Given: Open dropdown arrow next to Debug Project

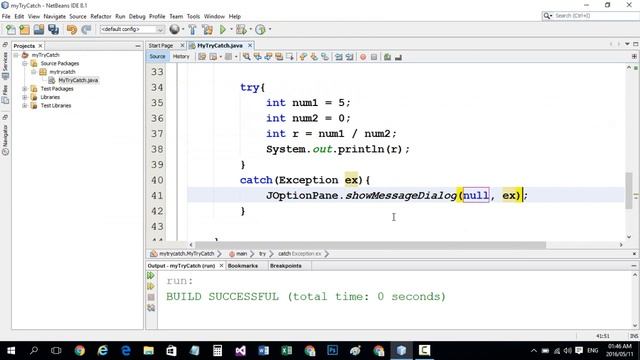Looking at the screenshot, I should point(251,29).
